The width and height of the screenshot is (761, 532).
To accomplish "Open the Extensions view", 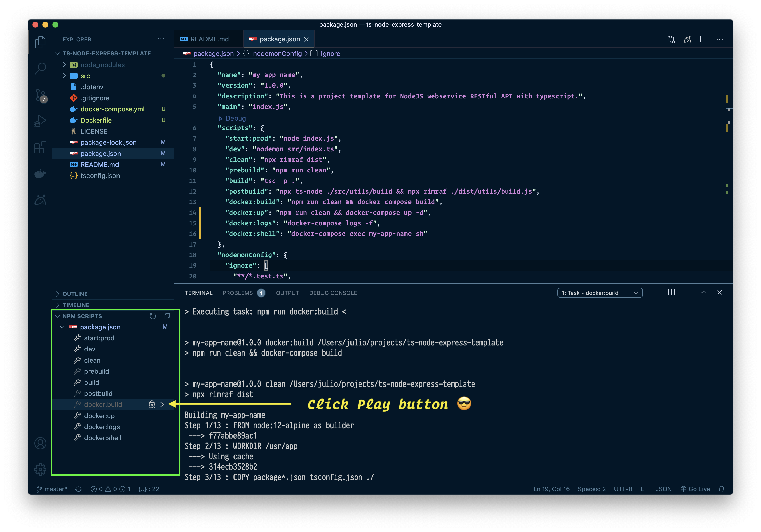I will [40, 147].
